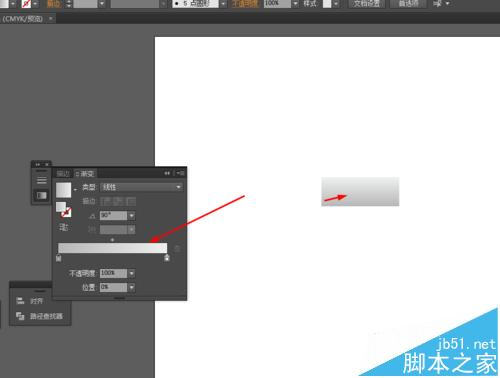Switch to the 渐变 gradient tab
500x378 pixels.
pyautogui.click(x=85, y=173)
